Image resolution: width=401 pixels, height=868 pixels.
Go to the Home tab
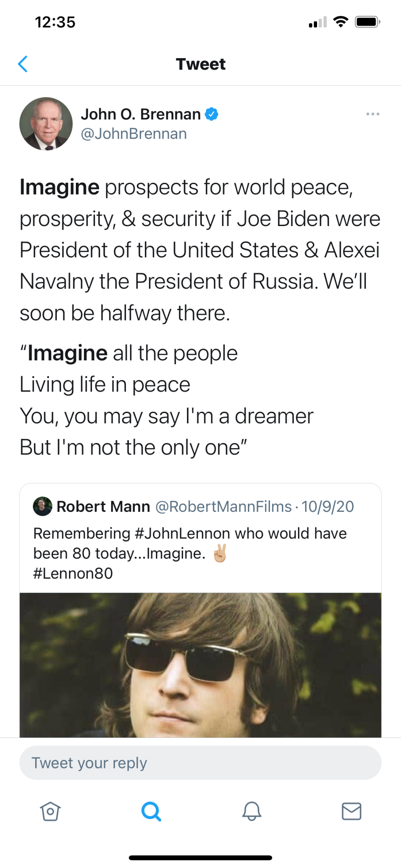click(50, 811)
